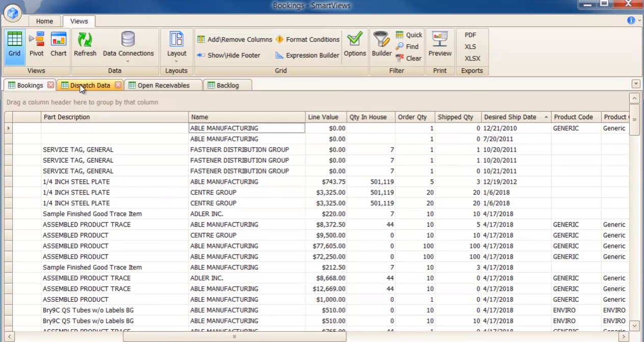Export the grid as XLSX
The image size is (644, 342).
[472, 59]
